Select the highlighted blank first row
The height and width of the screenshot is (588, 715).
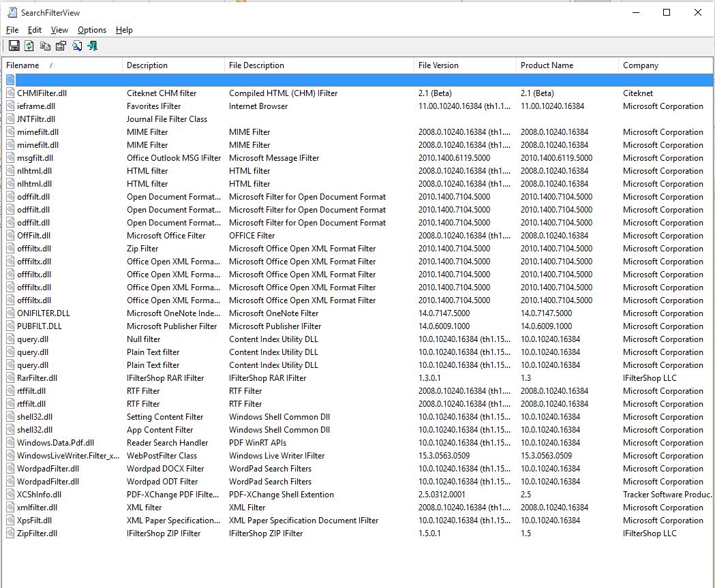click(x=341, y=80)
